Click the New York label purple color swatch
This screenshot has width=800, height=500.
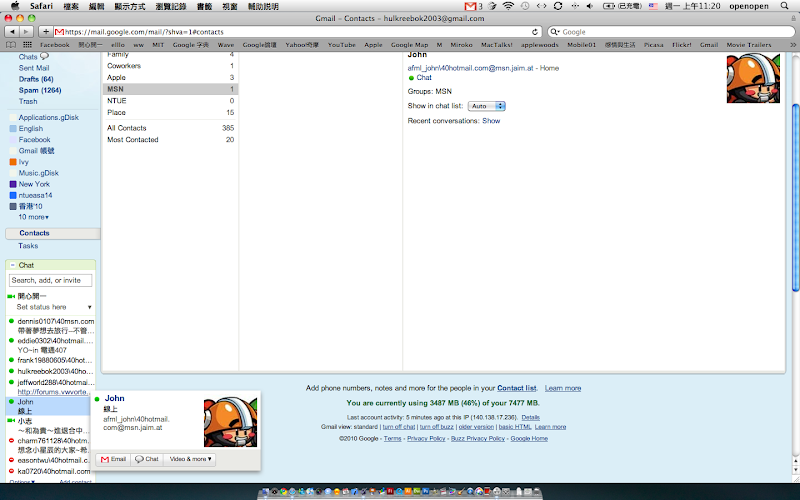coord(13,184)
